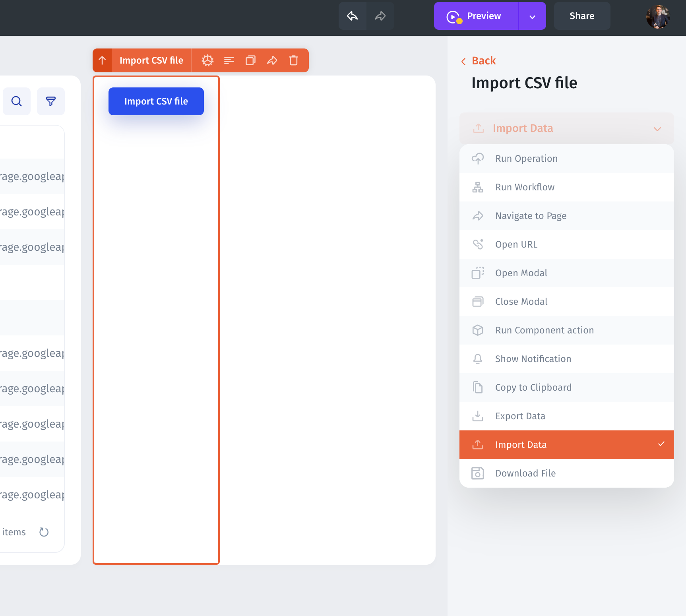Duplicate the component with copy icon
This screenshot has width=686, height=616.
pyautogui.click(x=250, y=60)
